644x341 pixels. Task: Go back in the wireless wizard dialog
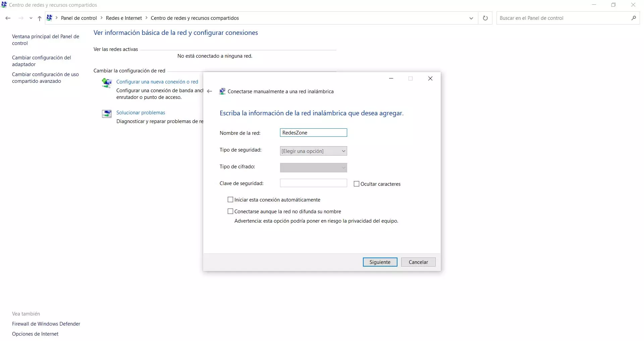[210, 91]
